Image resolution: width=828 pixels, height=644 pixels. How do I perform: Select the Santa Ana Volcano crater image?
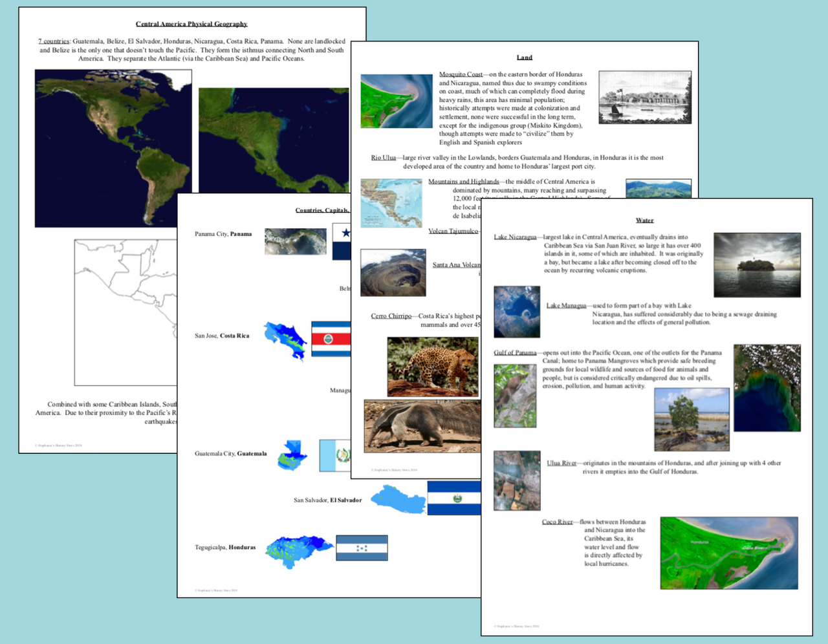393,272
